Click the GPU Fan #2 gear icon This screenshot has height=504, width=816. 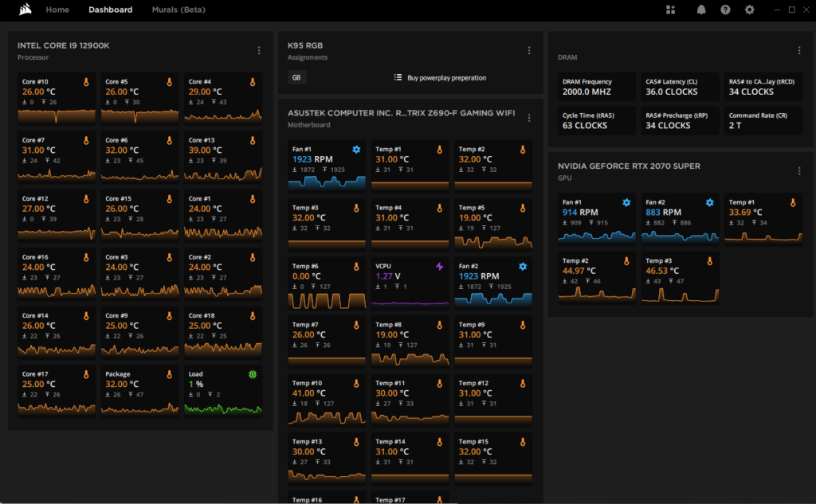pos(710,203)
